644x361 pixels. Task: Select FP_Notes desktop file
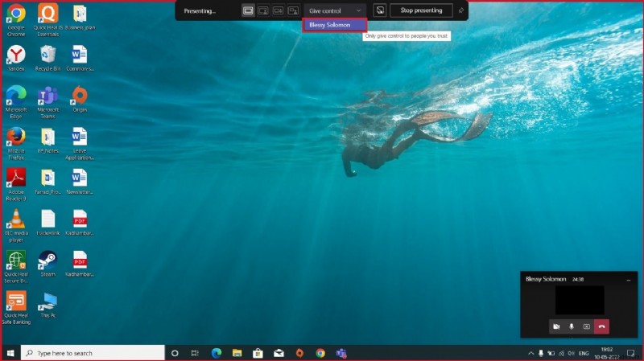point(48,140)
